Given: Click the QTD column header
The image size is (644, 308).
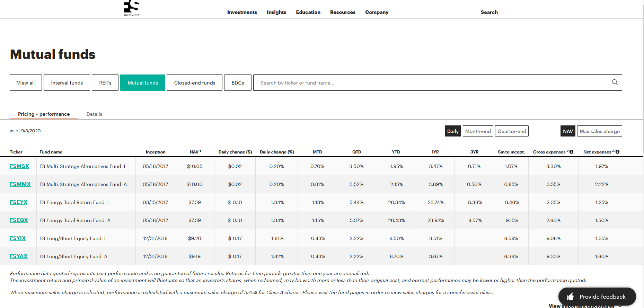Looking at the screenshot, I should [x=357, y=152].
